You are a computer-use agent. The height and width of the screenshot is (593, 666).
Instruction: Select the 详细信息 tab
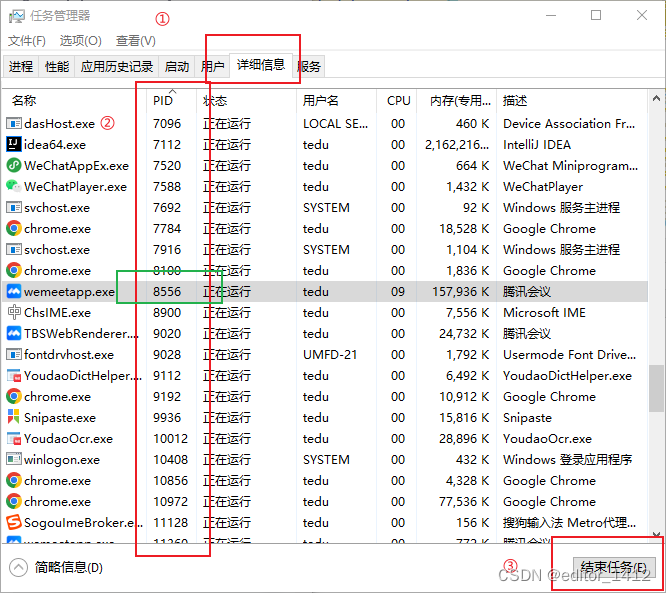click(261, 65)
